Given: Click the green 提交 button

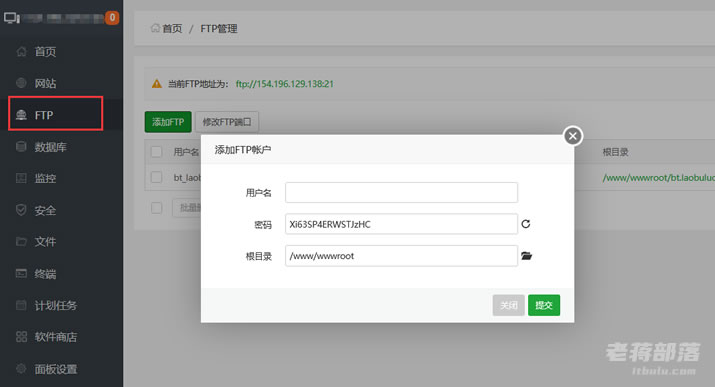Looking at the screenshot, I should click(544, 305).
